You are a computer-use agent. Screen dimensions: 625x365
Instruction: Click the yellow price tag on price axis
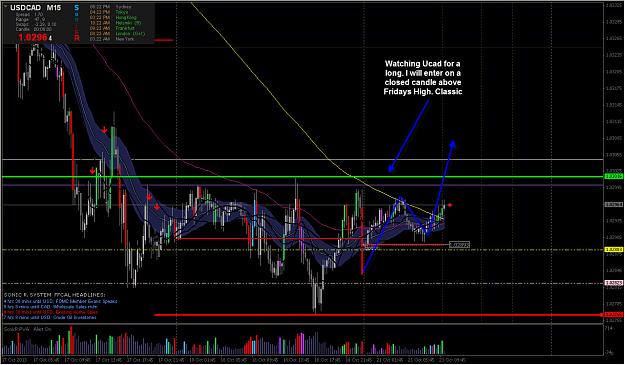[614, 249]
